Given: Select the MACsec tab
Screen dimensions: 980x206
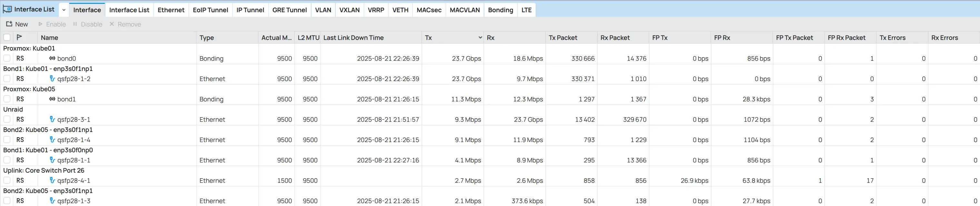Looking at the screenshot, I should (429, 10).
